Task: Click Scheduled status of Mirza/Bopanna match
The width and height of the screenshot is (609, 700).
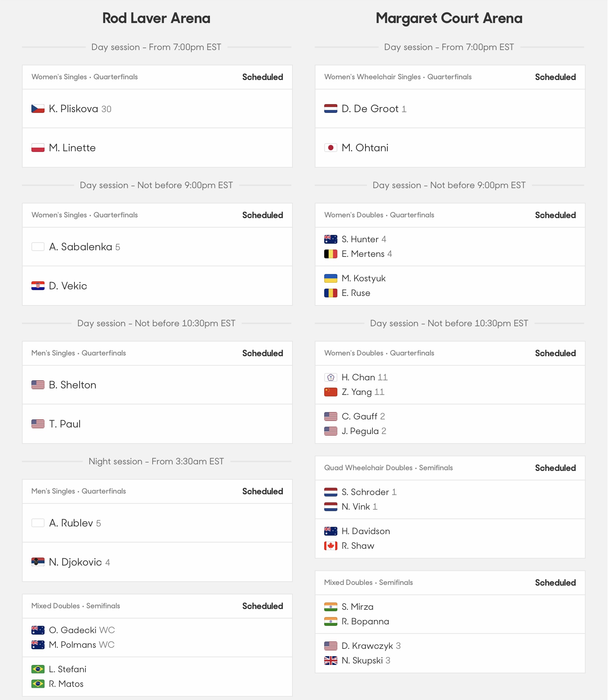Action: pos(556,583)
